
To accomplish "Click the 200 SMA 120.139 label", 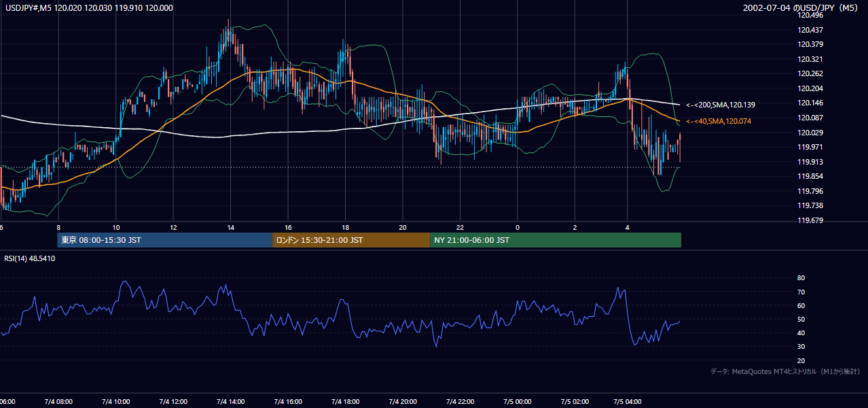I will pyautogui.click(x=720, y=105).
